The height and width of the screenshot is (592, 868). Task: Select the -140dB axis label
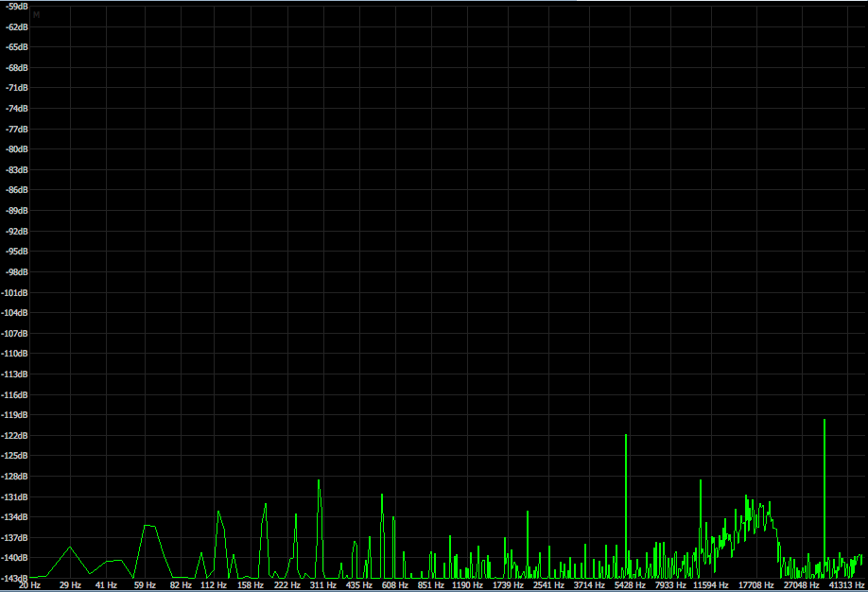[15, 558]
